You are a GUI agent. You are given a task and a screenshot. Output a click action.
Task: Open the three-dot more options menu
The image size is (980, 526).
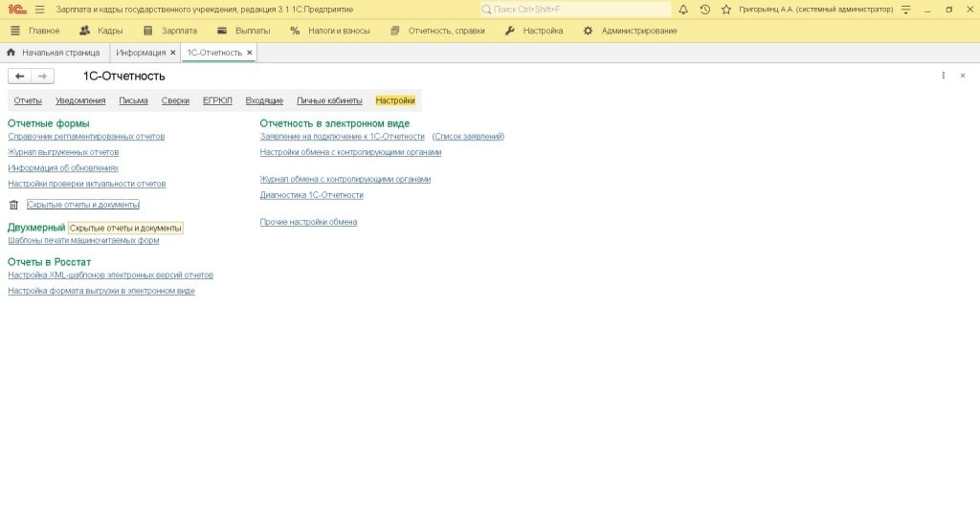pos(944,76)
